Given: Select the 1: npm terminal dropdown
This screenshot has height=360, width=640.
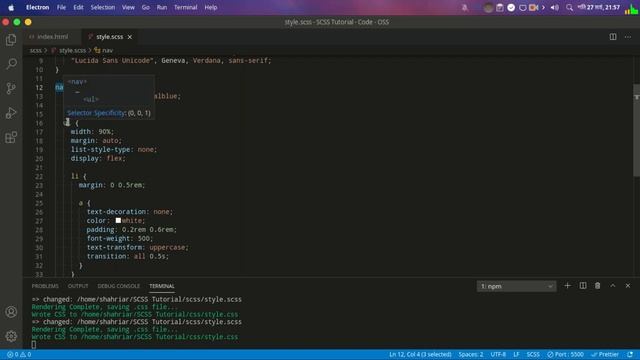Looking at the screenshot, I should pos(516,286).
